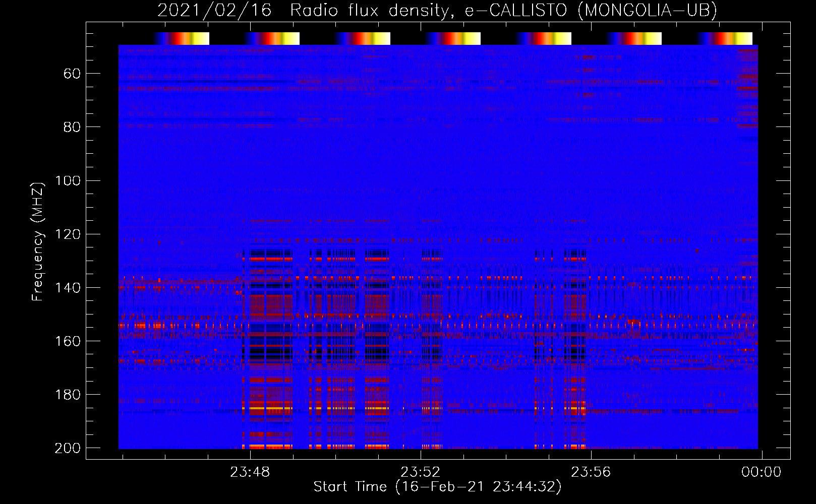Click the 23:48 time tick label
Image resolution: width=816 pixels, height=504 pixels.
[250, 472]
